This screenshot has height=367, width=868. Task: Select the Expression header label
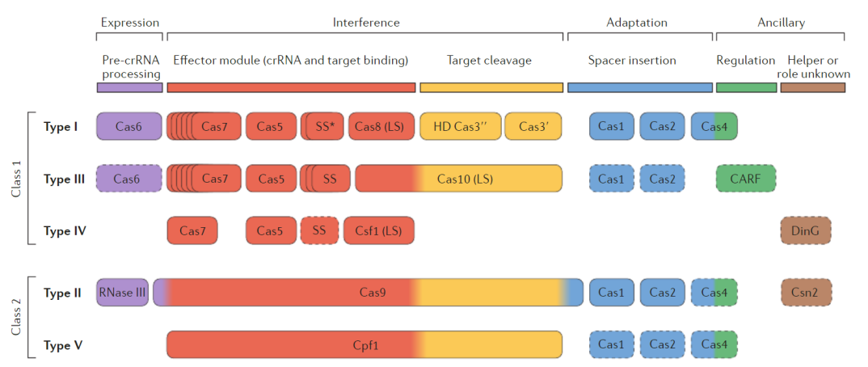129,23
